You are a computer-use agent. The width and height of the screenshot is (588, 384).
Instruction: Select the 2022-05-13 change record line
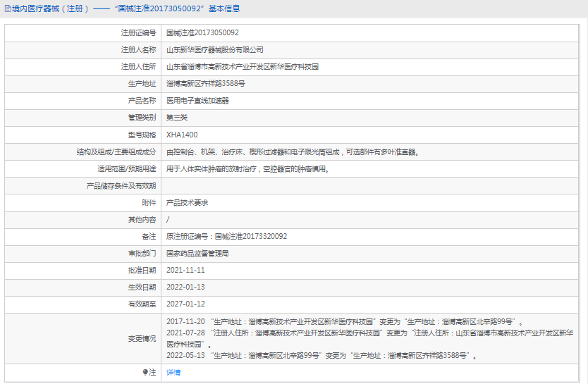[x=321, y=356]
